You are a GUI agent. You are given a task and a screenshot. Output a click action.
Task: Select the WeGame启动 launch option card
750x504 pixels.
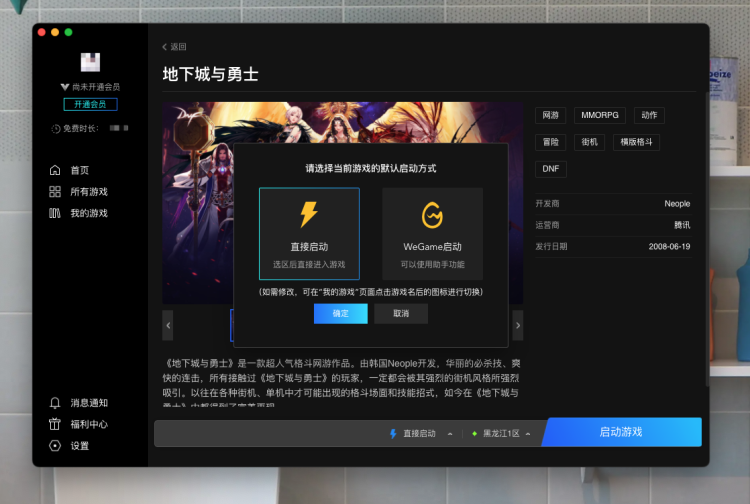432,233
